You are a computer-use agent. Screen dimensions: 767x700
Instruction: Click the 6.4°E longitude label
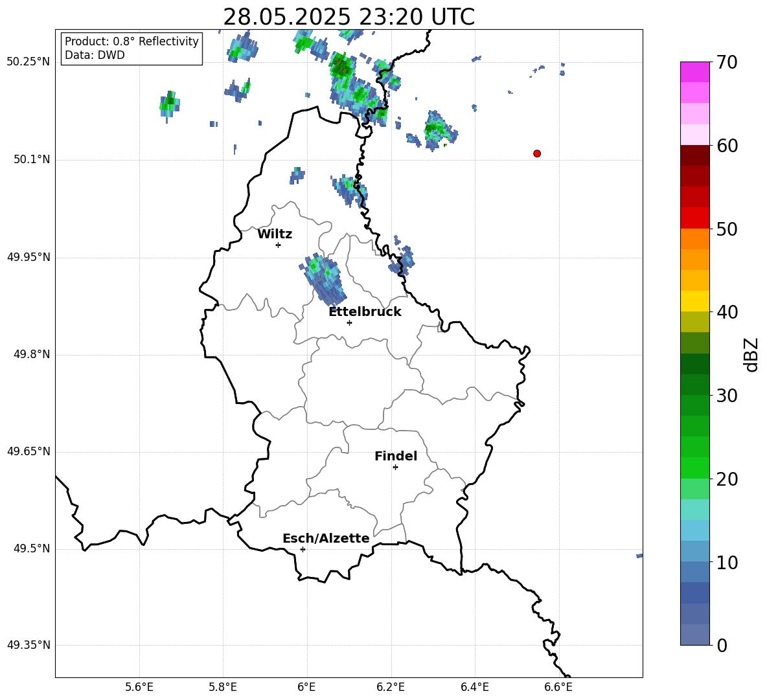click(x=474, y=687)
